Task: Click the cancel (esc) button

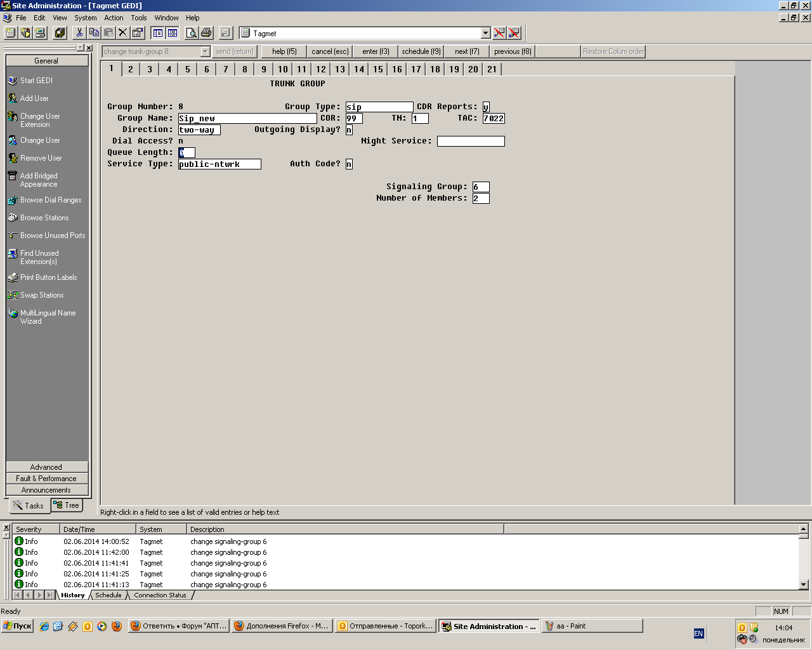Action: [x=330, y=51]
